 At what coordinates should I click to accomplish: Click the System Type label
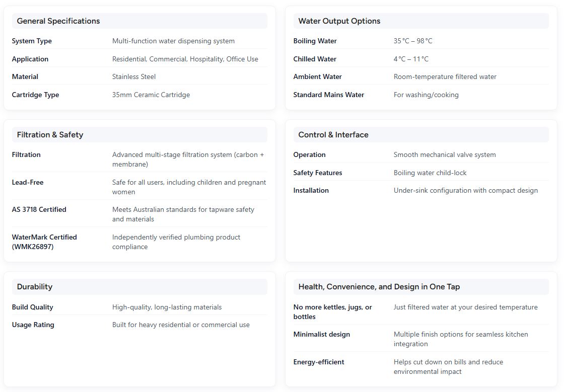[x=32, y=41]
